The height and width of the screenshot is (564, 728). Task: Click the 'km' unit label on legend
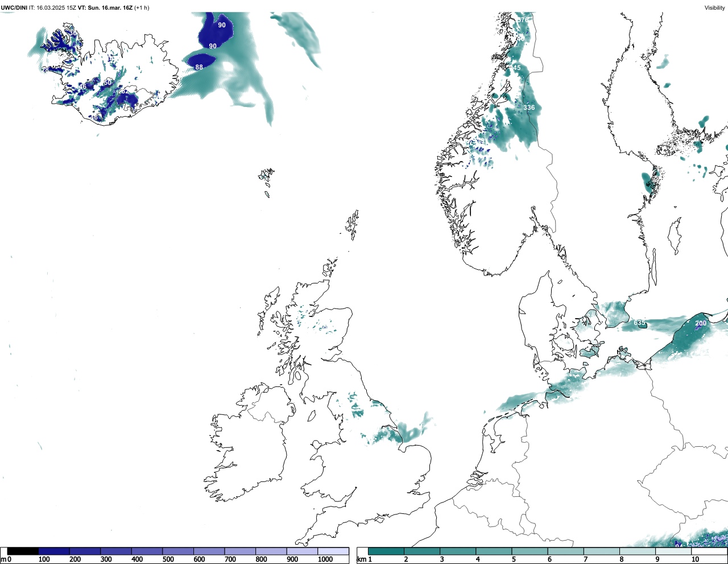(362, 559)
